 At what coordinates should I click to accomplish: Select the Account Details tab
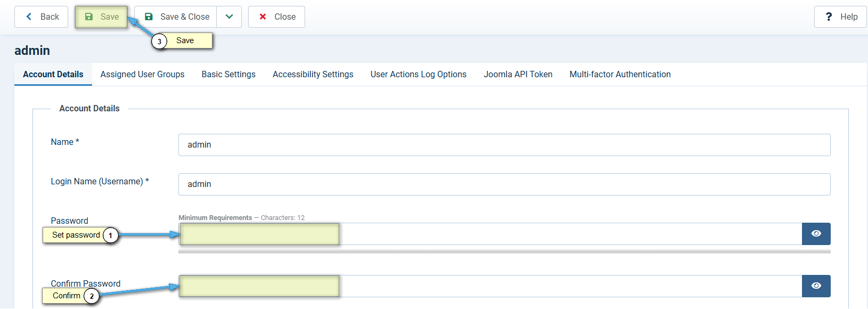pos(53,75)
